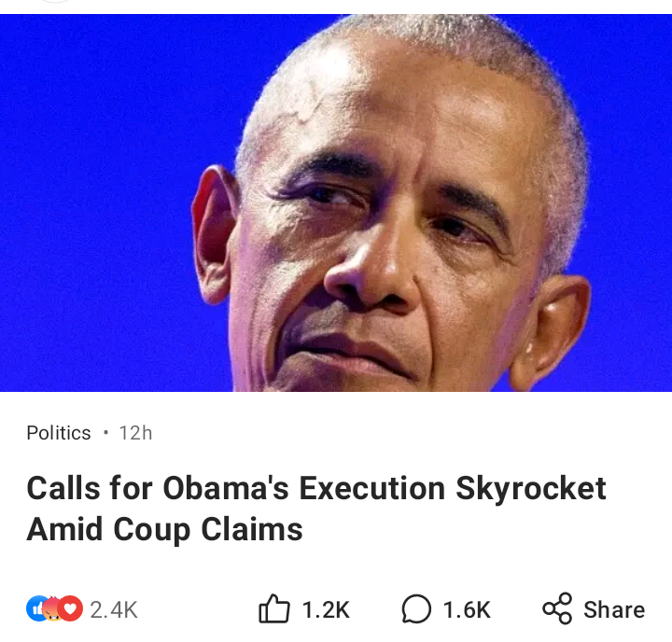Click the 12h timestamp

135,433
